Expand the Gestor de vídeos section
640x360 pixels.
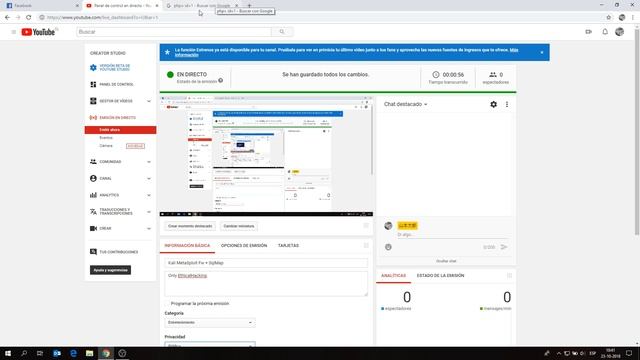149,101
